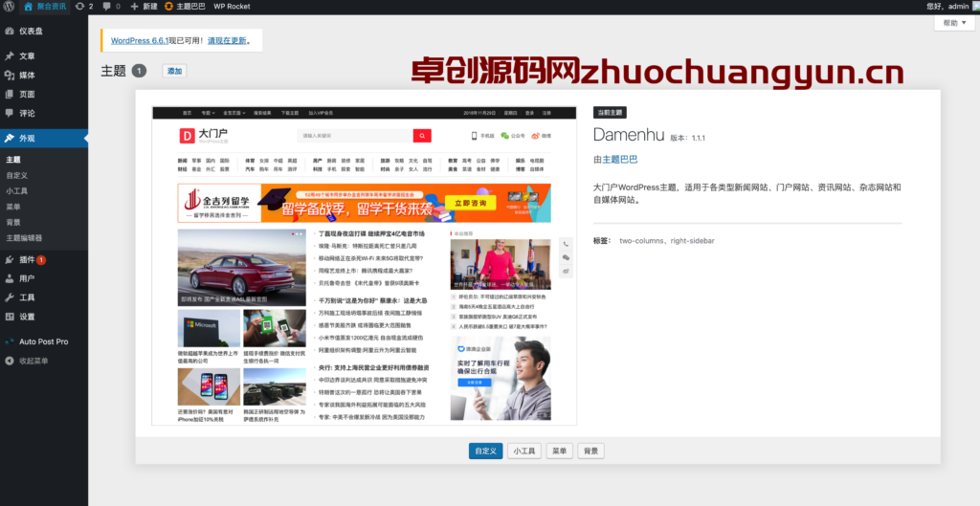Click the 主题巴巴 icon in admin bar
Screen dimensions: 980x506
168,7
